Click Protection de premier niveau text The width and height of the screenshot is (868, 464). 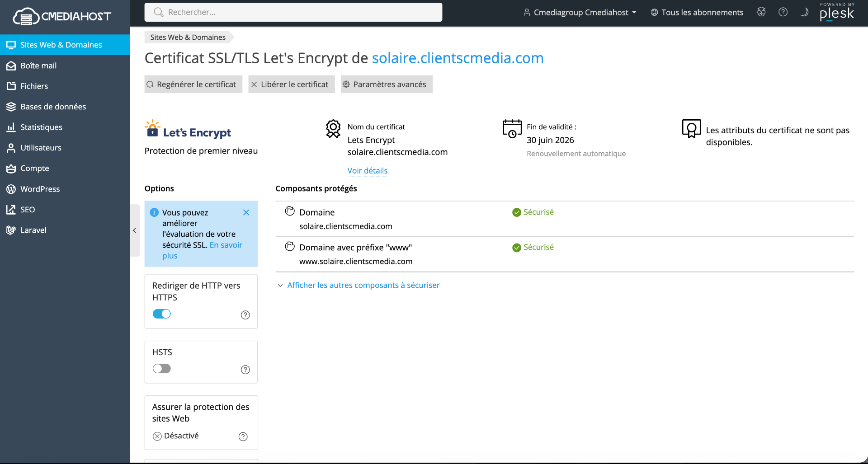point(201,151)
